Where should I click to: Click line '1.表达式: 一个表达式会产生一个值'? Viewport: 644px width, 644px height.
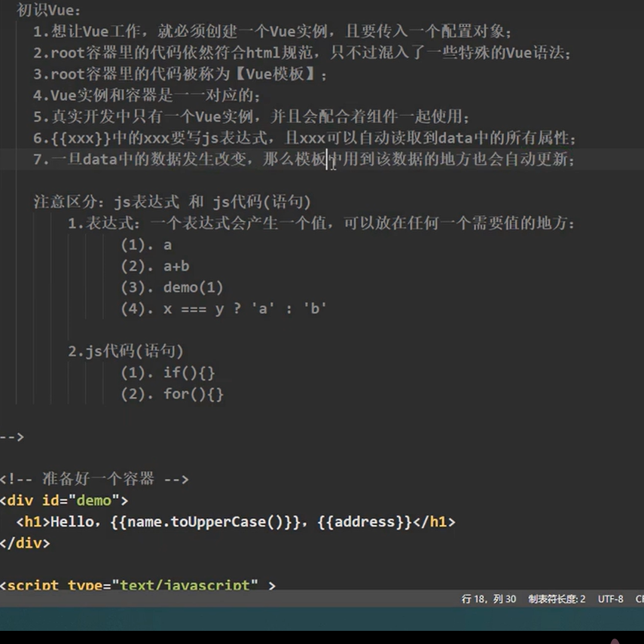321,223
